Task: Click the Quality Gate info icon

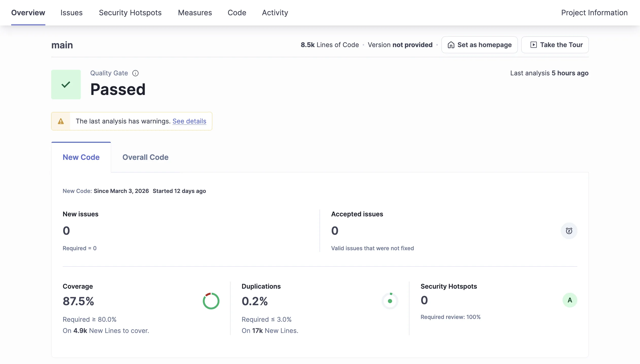Action: pyautogui.click(x=135, y=73)
